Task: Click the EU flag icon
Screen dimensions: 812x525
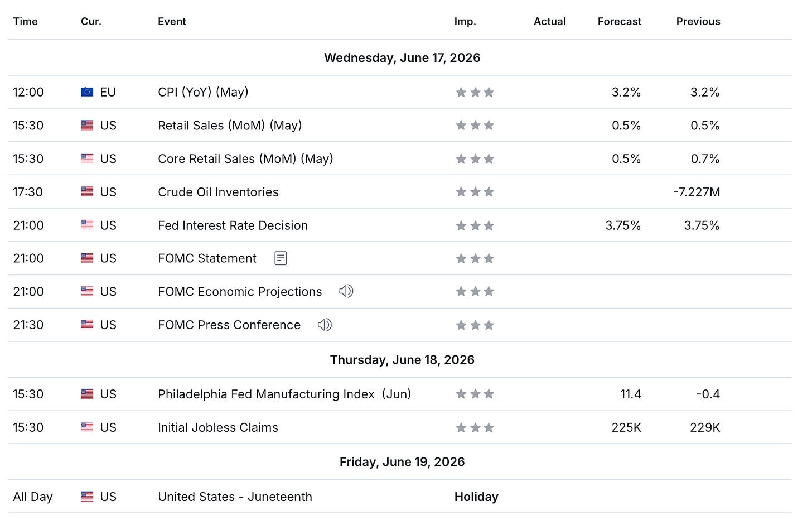Action: (x=87, y=92)
